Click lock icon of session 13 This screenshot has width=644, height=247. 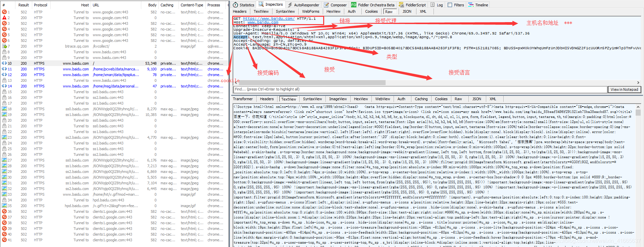coord(4,80)
